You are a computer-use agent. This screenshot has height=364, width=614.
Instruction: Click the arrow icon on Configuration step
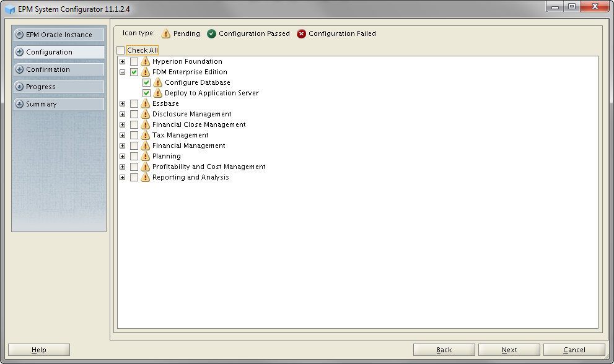[x=20, y=52]
